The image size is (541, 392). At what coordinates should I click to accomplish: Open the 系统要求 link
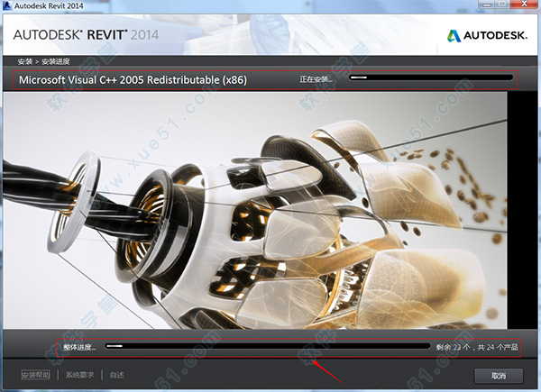(81, 375)
